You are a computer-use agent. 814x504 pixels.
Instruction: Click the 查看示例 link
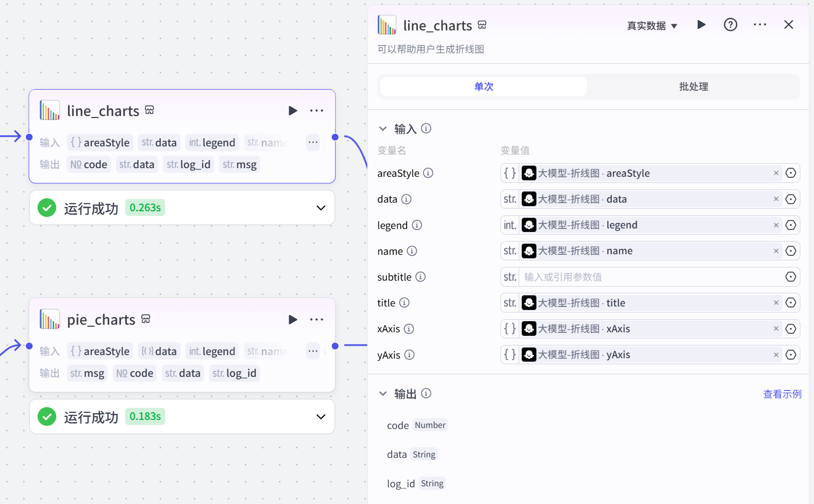(x=782, y=394)
